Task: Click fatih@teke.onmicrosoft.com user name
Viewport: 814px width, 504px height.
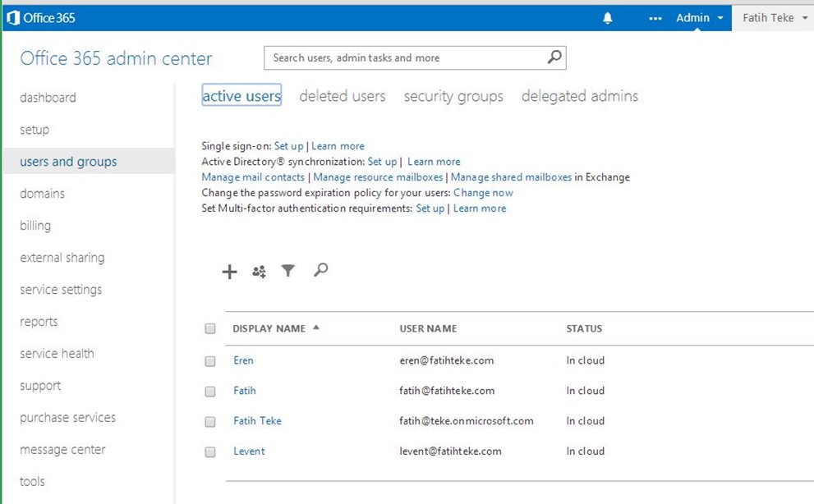Action: click(467, 420)
